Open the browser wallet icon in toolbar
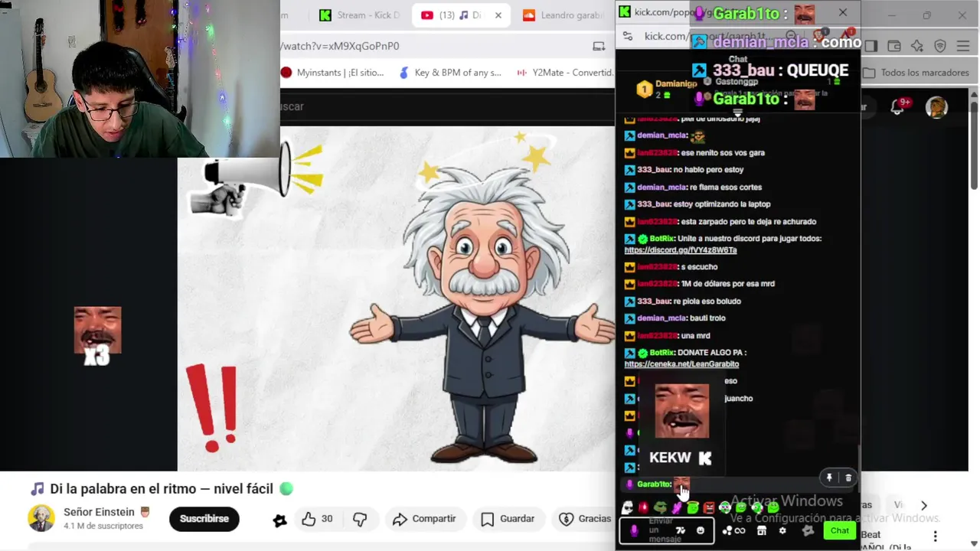The height and width of the screenshot is (551, 980). [x=893, y=46]
